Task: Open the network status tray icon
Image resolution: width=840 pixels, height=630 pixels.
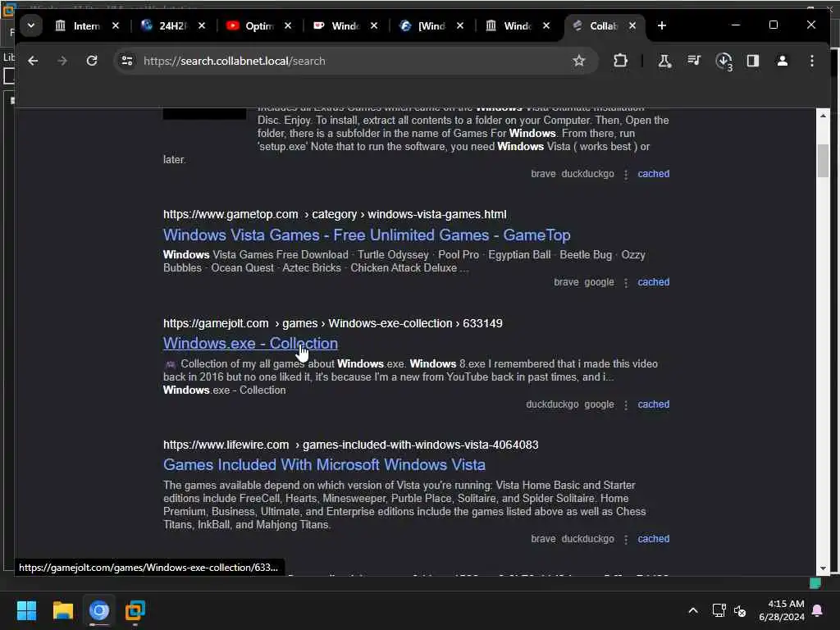Action: pos(719,610)
